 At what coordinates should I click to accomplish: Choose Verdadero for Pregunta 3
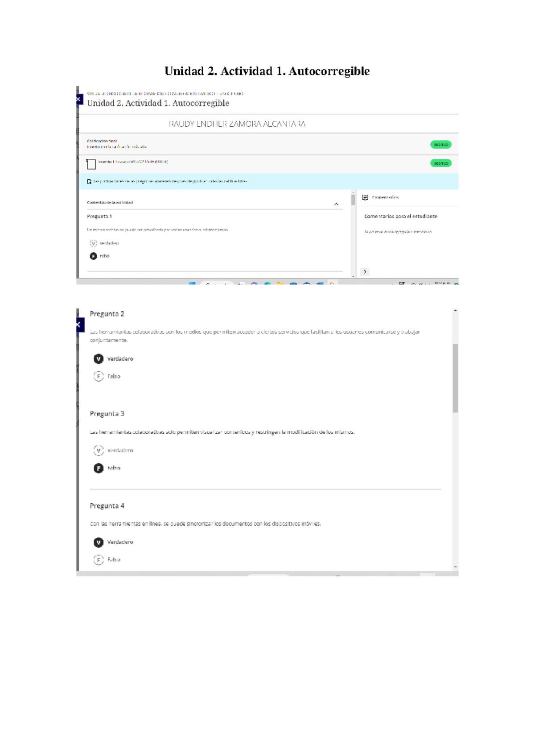coord(99,451)
